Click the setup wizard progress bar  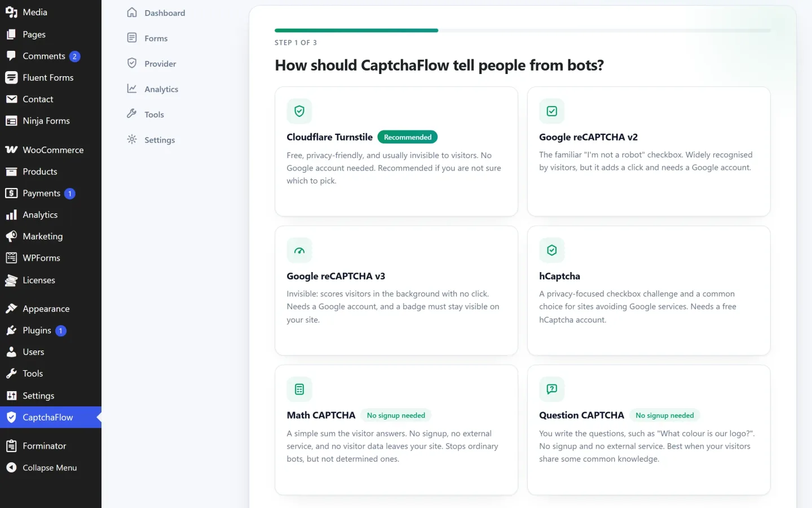pyautogui.click(x=523, y=30)
